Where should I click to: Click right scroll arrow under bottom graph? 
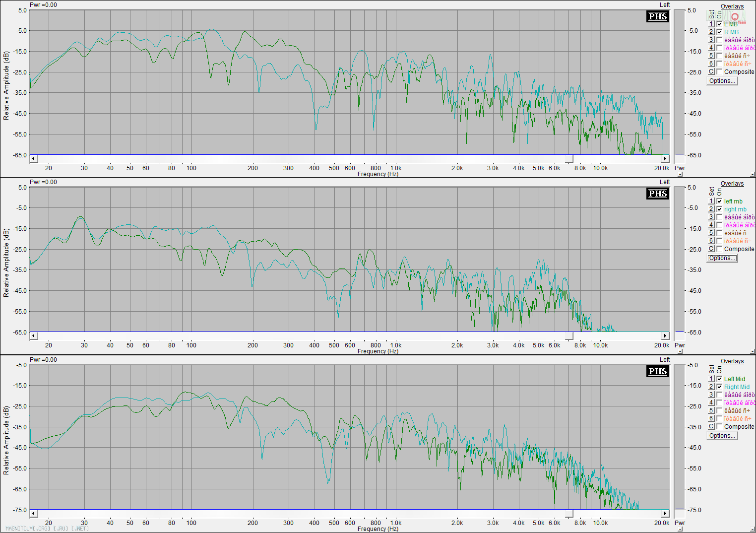coord(665,514)
